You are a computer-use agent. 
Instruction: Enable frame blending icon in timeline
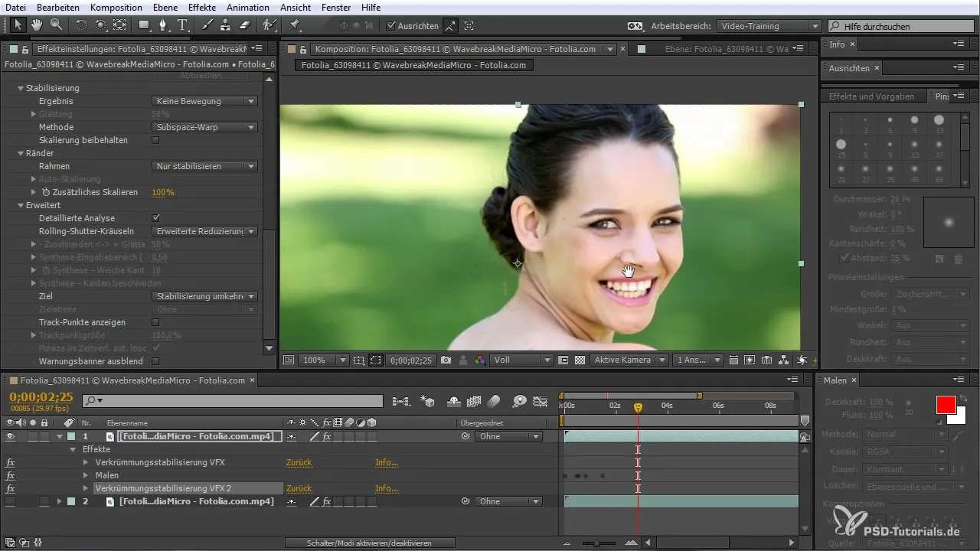click(x=473, y=400)
